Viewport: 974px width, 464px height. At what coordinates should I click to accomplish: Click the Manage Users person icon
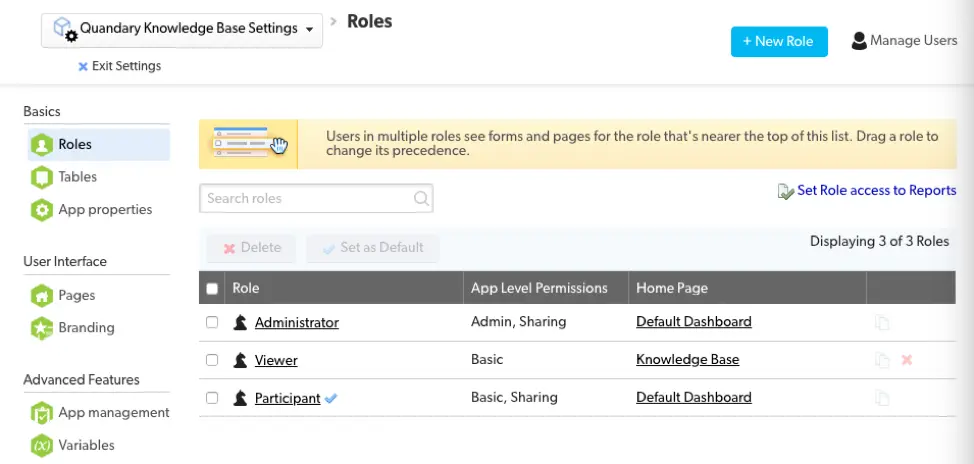click(x=859, y=41)
